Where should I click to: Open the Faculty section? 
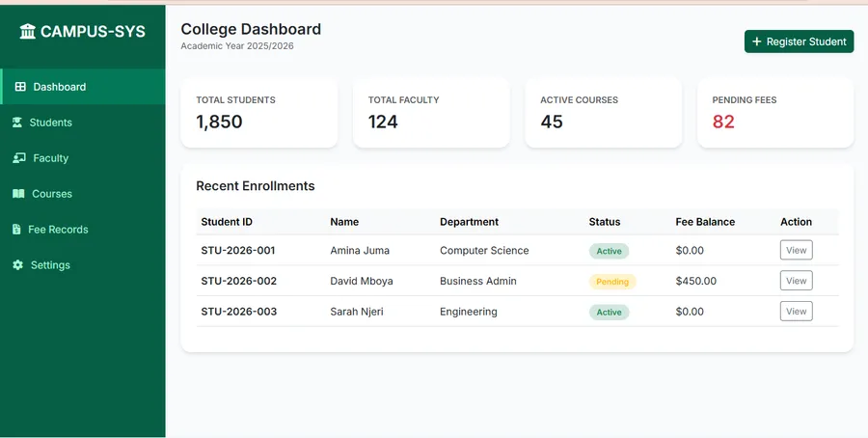click(83, 158)
